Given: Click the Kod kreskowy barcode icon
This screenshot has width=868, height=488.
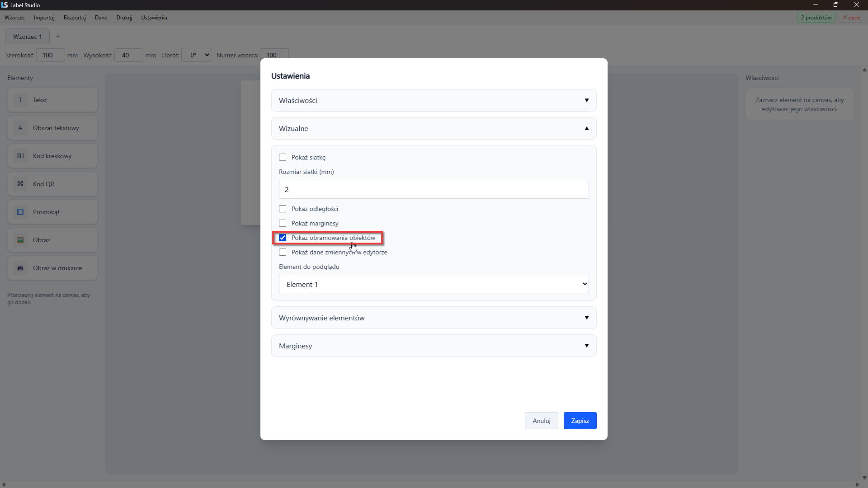Looking at the screenshot, I should 20,156.
